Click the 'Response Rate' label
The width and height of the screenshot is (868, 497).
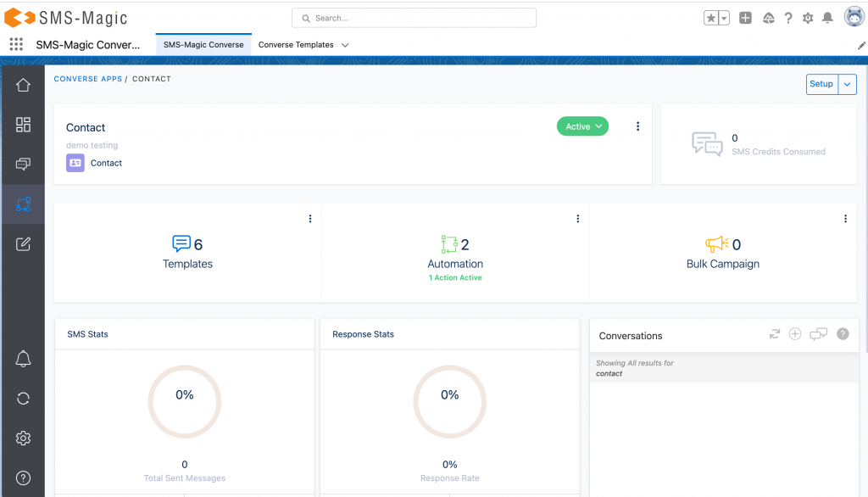pos(449,478)
